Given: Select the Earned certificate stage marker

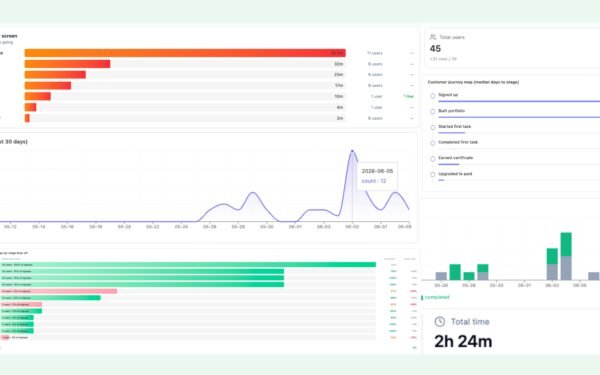Looking at the screenshot, I should (x=432, y=159).
